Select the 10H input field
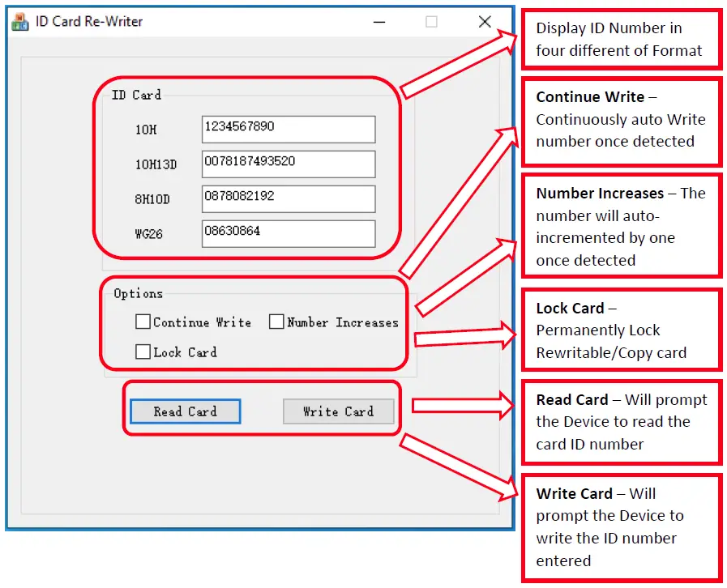This screenshot has width=727, height=588. (288, 129)
